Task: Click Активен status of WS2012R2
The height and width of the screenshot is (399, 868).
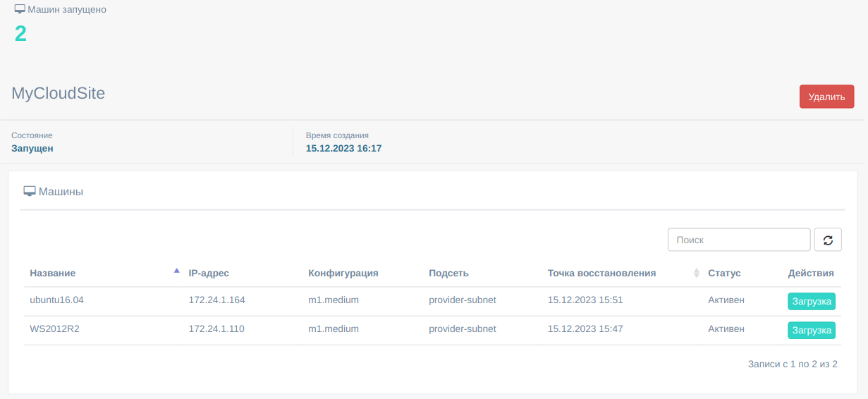Action: pyautogui.click(x=726, y=329)
